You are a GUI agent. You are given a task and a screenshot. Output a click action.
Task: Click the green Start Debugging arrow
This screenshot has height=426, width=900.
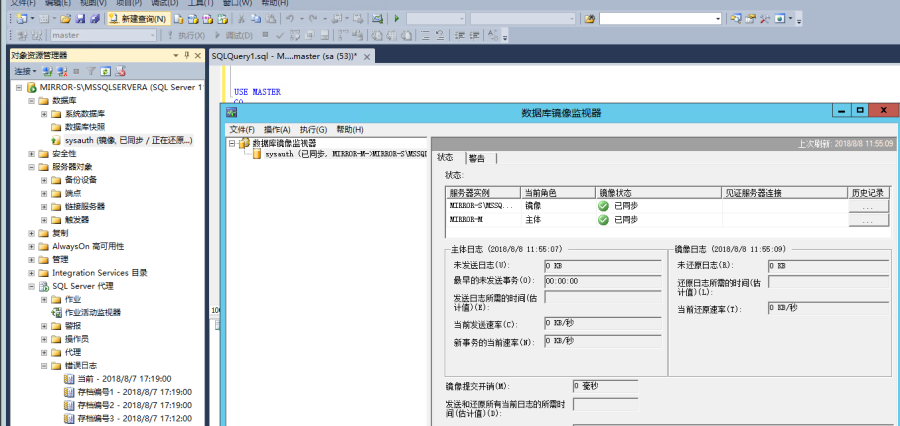tap(397, 19)
